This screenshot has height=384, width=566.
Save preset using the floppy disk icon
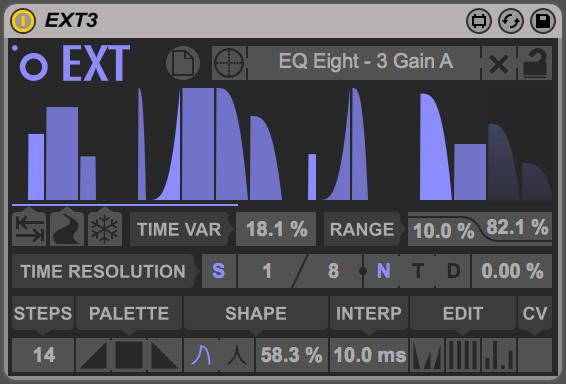point(543,21)
